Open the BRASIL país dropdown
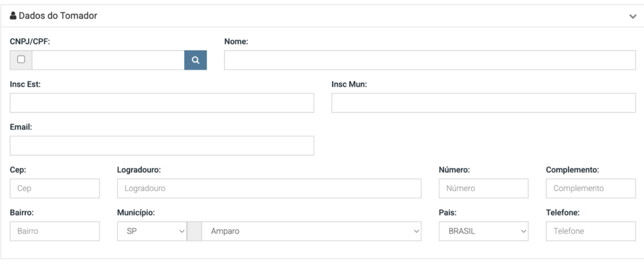This screenshot has height=262, width=644. click(x=483, y=231)
